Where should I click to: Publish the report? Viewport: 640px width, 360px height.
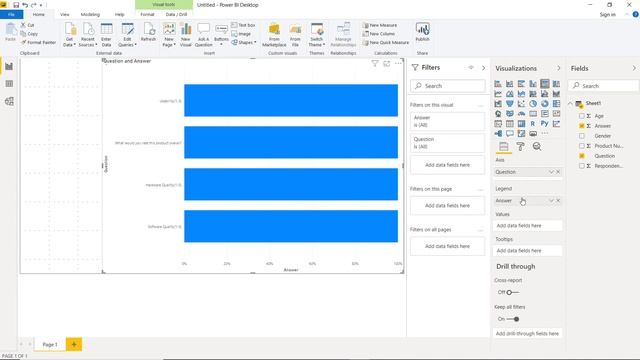coord(422,32)
